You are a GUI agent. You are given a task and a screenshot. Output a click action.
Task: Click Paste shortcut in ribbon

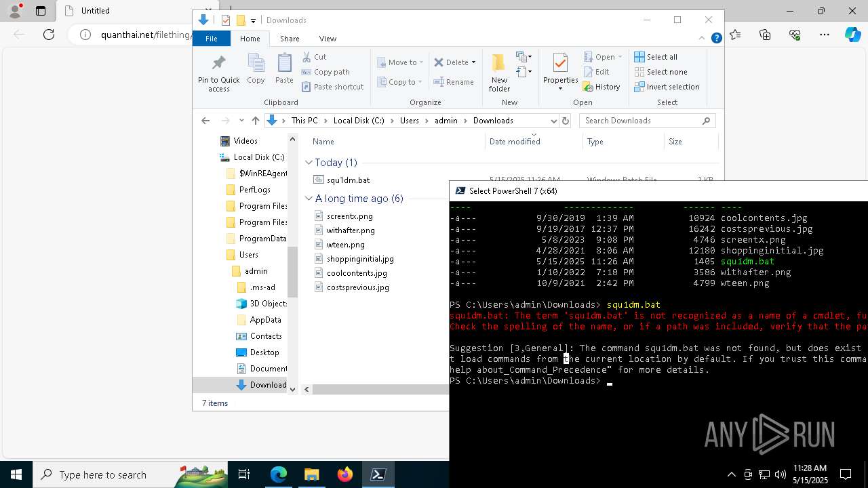point(332,87)
